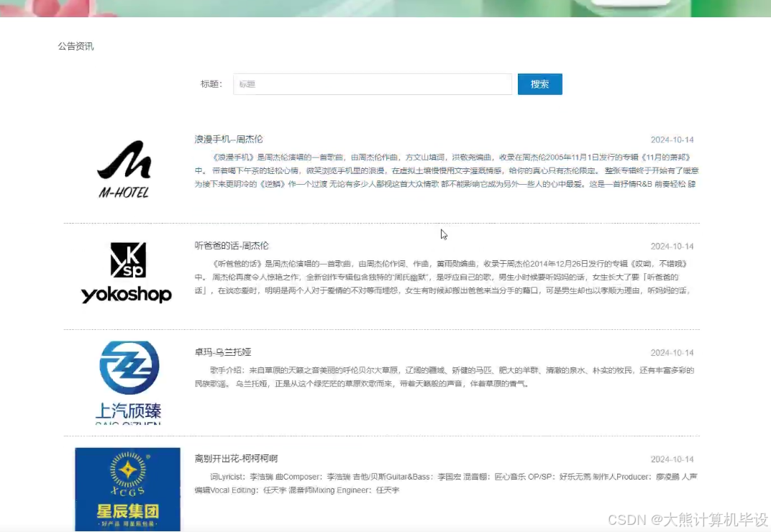Click the date on the 浪漫手机 row
This screenshot has width=771, height=532.
[672, 139]
